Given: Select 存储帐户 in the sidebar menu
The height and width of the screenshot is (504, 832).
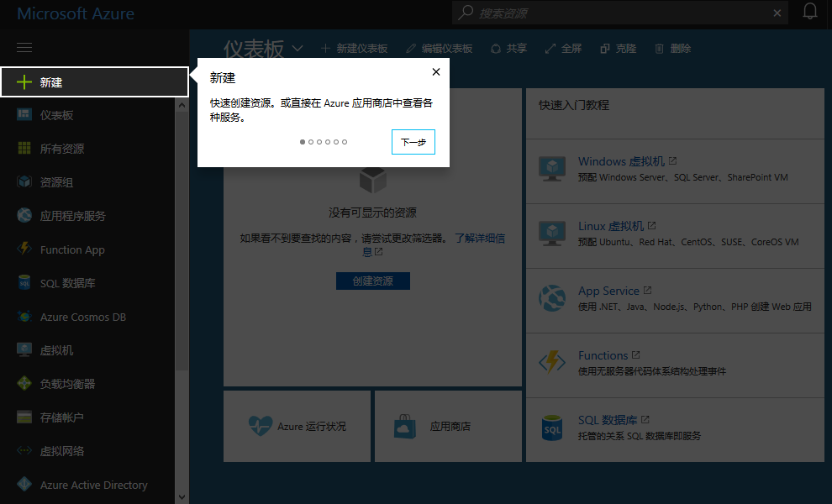Looking at the screenshot, I should pyautogui.click(x=62, y=417).
